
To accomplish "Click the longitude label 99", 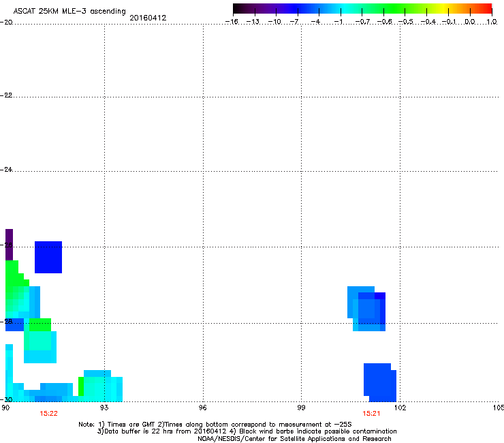I will tap(301, 408).
